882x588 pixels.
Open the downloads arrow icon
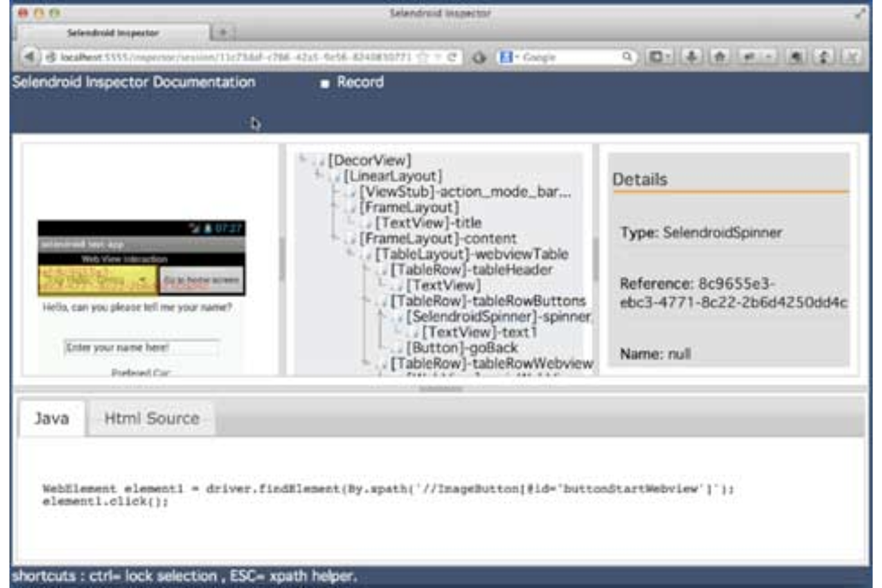[691, 57]
